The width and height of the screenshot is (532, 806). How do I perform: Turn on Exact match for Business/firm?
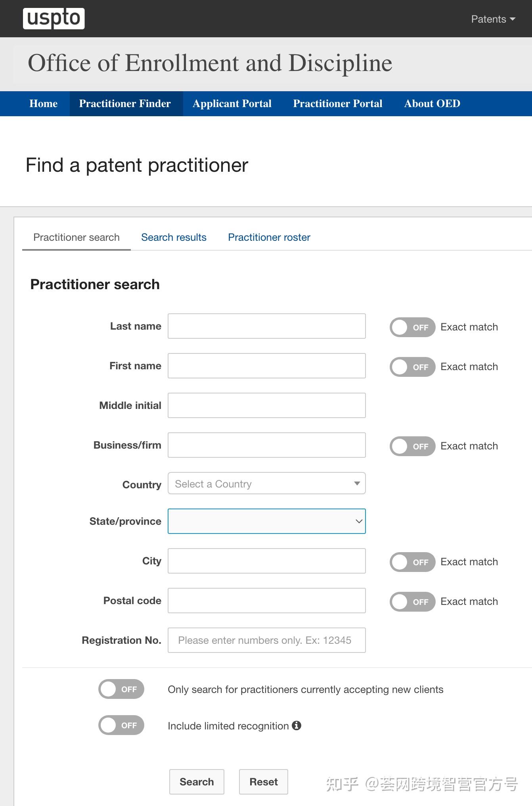pos(412,446)
